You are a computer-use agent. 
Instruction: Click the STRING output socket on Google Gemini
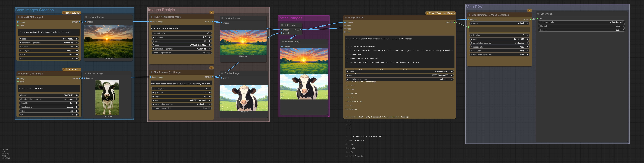454,22
